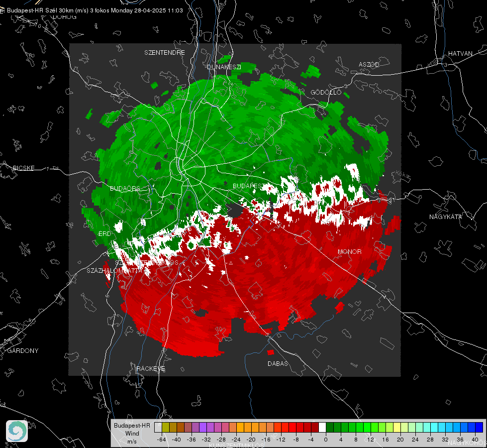Click the NAGYKATA city label
Viewport: 487px width, 448px height.
pos(446,217)
